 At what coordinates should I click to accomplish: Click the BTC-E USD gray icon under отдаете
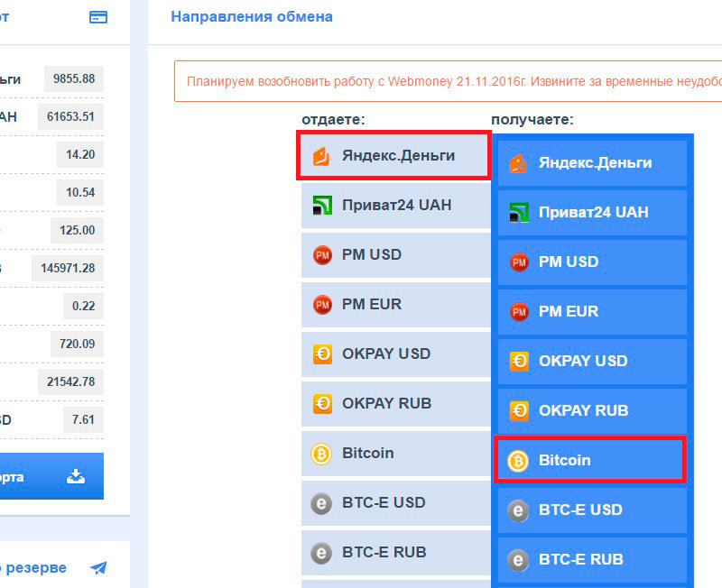[321, 503]
